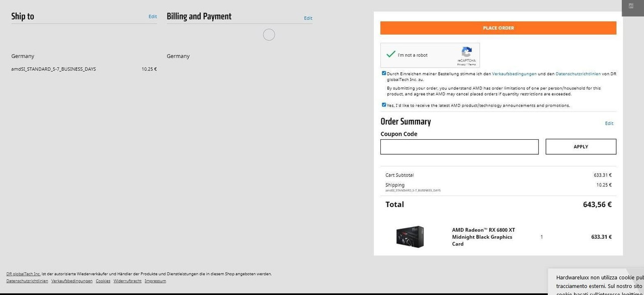Screen dimensions: 644x295
Task: Click the amdSI_STANDARD_5-7_BUSINESS_DAYS shipping method under Ship to
Action: pyautogui.click(x=53, y=69)
